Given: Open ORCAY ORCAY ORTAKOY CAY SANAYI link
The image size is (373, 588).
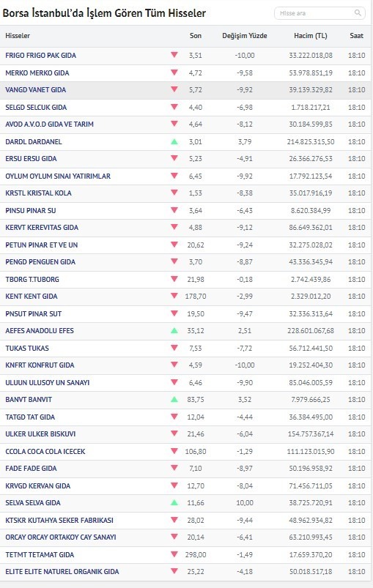Looking at the screenshot, I should click(x=60, y=537).
